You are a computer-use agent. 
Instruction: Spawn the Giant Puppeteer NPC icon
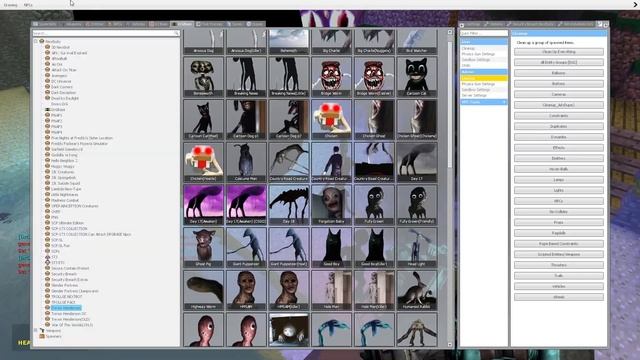(x=246, y=247)
